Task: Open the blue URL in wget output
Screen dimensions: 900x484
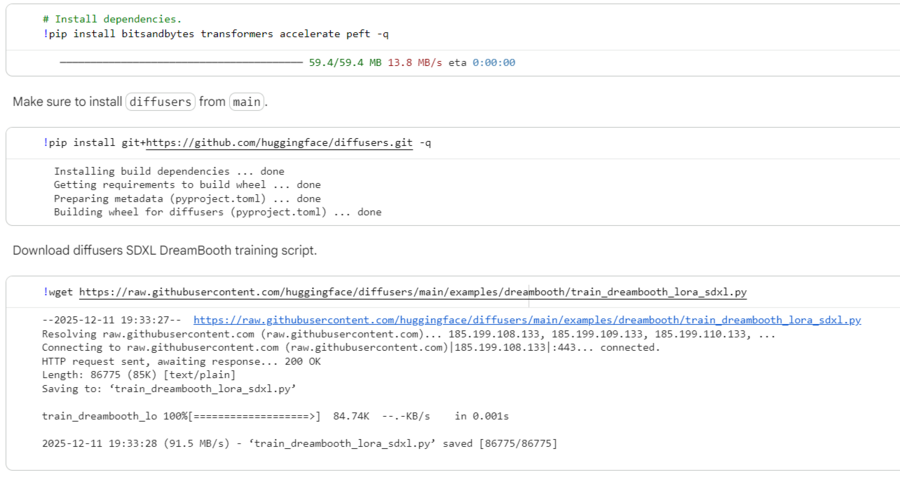Action: (x=527, y=320)
